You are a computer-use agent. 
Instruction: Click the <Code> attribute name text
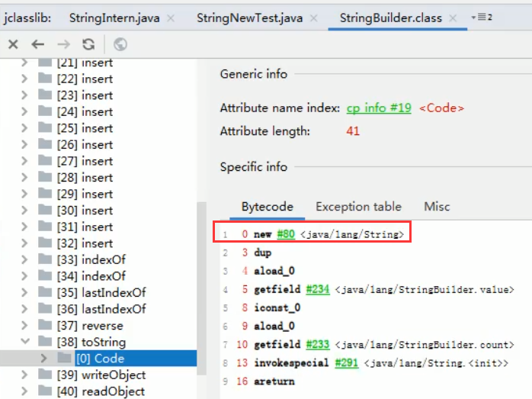point(441,108)
